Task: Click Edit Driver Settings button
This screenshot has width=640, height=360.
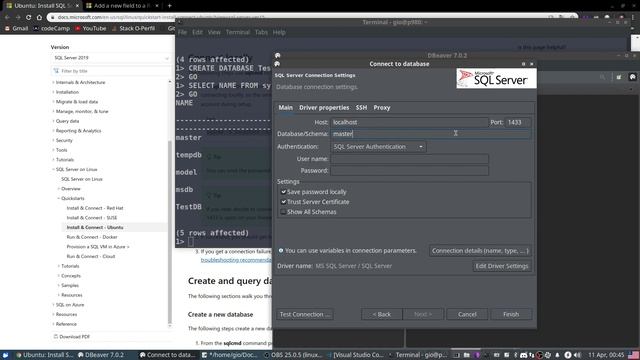Action: 502,266
